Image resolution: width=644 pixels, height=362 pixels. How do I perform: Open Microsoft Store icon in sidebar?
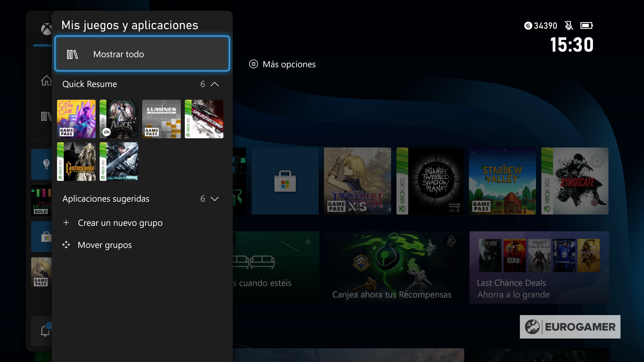(x=41, y=237)
